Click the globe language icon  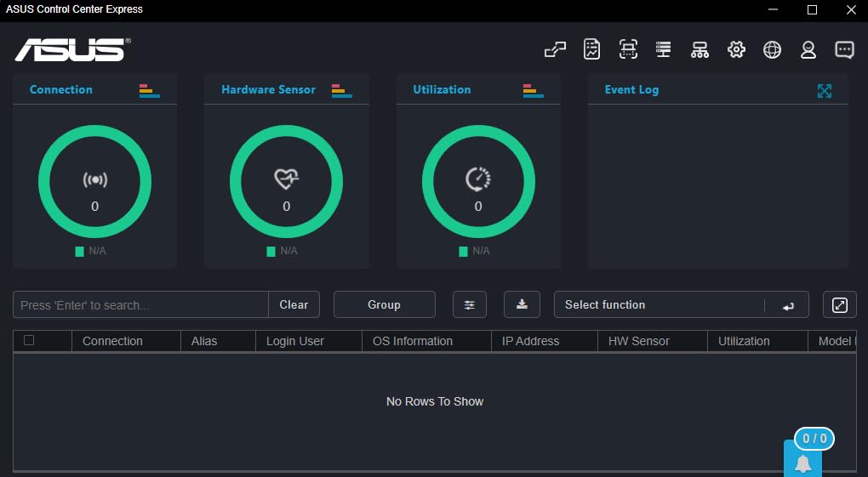pos(772,50)
